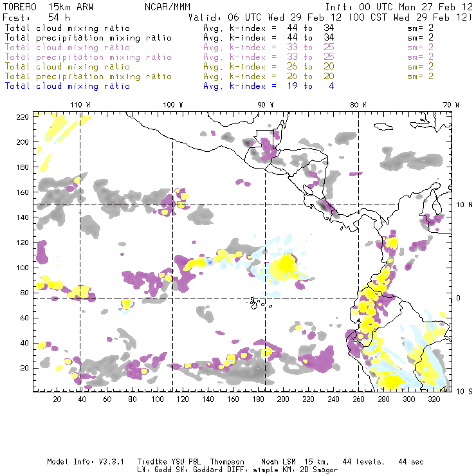Viewport: 476px width, 476px height.
Task: Click "Noah LSM" in the footer
Action: (x=279, y=462)
